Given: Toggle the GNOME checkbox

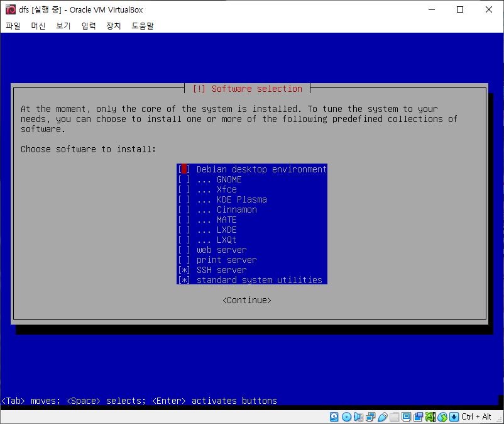Looking at the screenshot, I should pyautogui.click(x=184, y=179).
